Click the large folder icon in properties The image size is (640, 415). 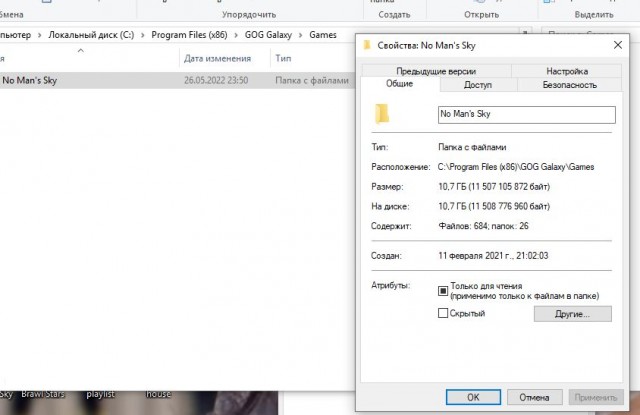coord(382,113)
